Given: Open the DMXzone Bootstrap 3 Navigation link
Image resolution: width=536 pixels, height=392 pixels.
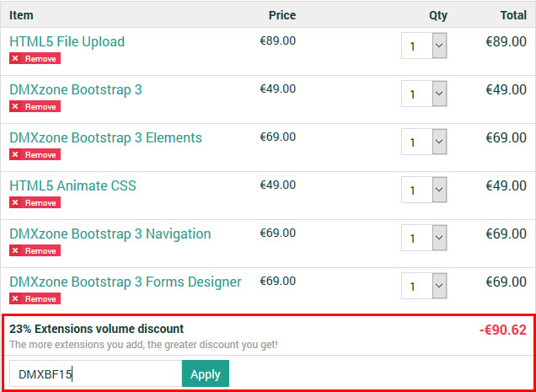Looking at the screenshot, I should pos(110,234).
